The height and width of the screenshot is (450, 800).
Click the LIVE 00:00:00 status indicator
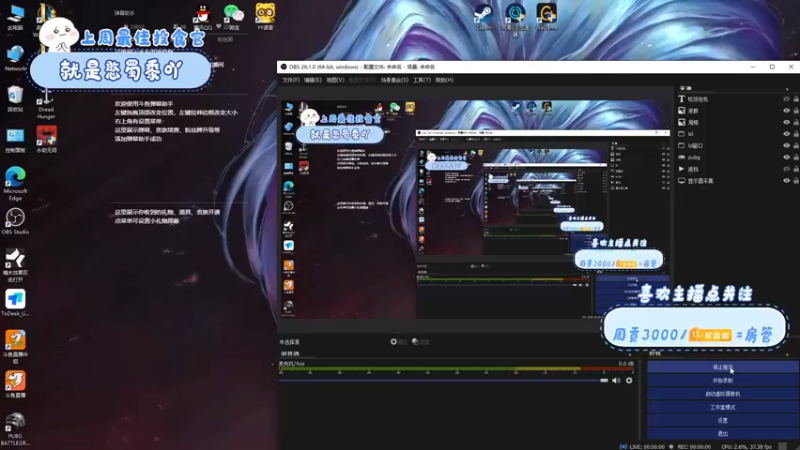[642, 446]
